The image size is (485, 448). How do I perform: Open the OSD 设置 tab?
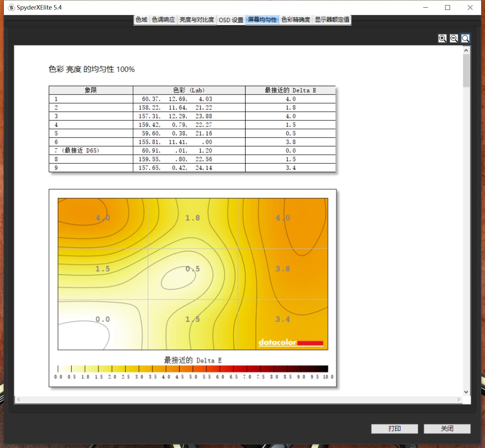pyautogui.click(x=231, y=20)
